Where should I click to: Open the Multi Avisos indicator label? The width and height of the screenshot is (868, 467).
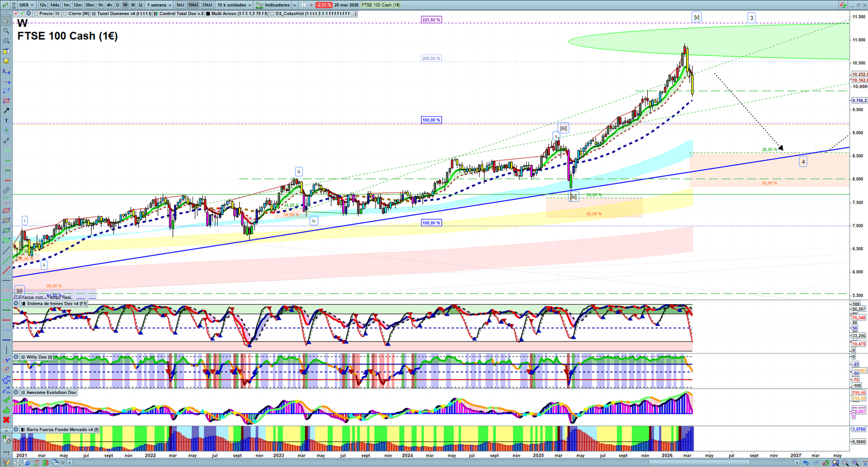[x=239, y=14]
